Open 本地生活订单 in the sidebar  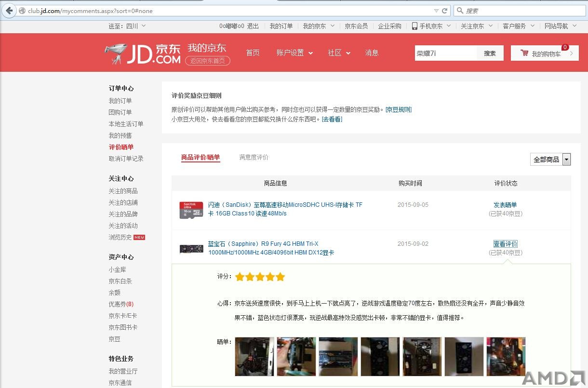coord(126,124)
